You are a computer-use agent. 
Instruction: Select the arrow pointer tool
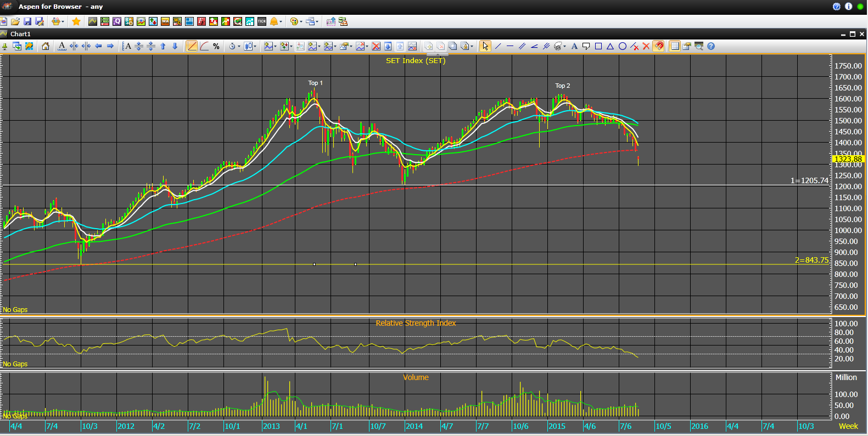point(485,46)
